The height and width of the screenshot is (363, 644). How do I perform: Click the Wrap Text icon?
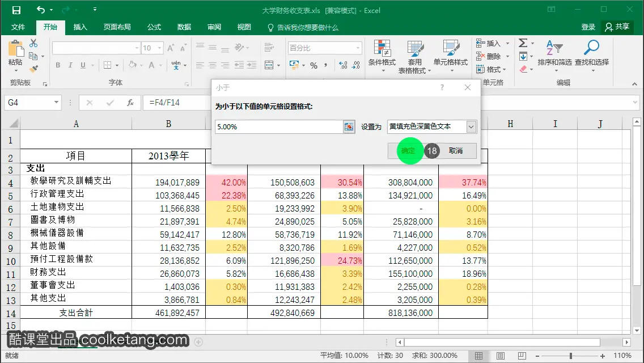[x=269, y=48]
